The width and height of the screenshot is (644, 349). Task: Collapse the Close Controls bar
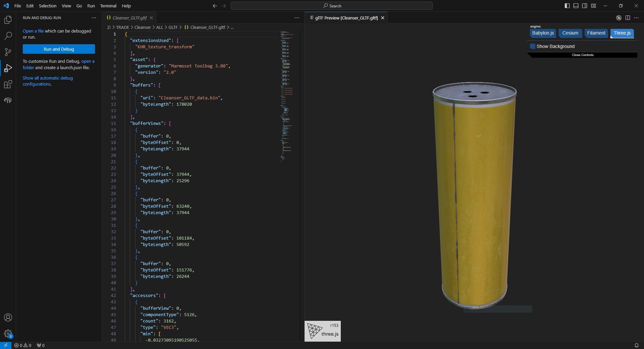pos(583,55)
